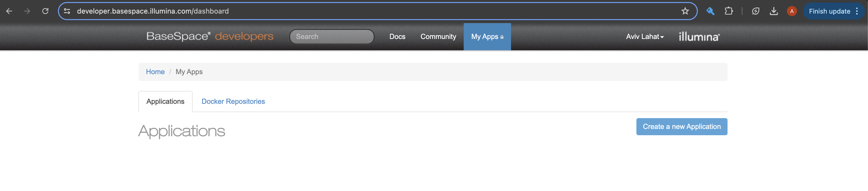
Task: Open the Community menu item
Action: (x=438, y=37)
